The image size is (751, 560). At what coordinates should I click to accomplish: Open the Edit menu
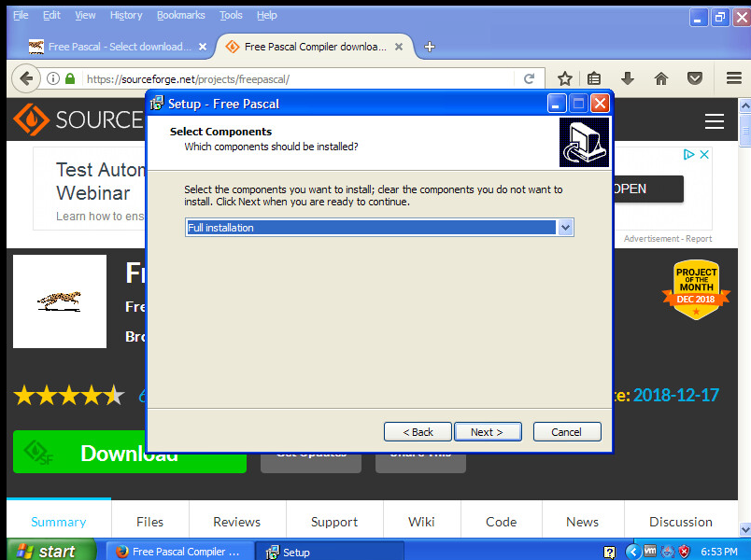click(51, 15)
